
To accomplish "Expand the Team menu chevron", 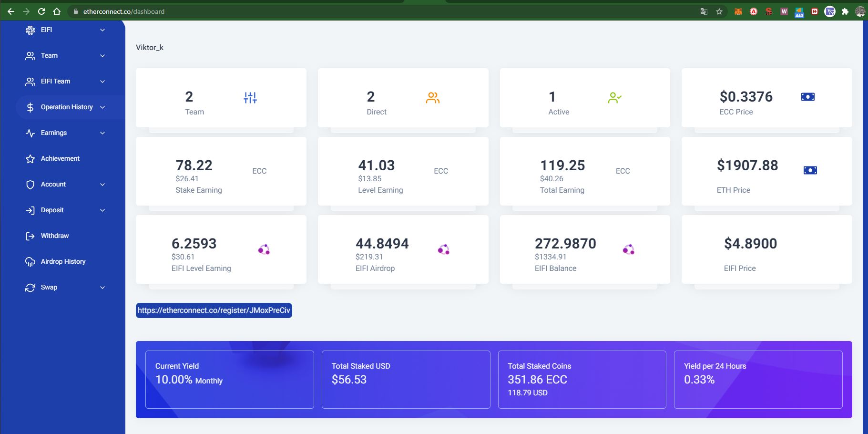I will pyautogui.click(x=102, y=56).
